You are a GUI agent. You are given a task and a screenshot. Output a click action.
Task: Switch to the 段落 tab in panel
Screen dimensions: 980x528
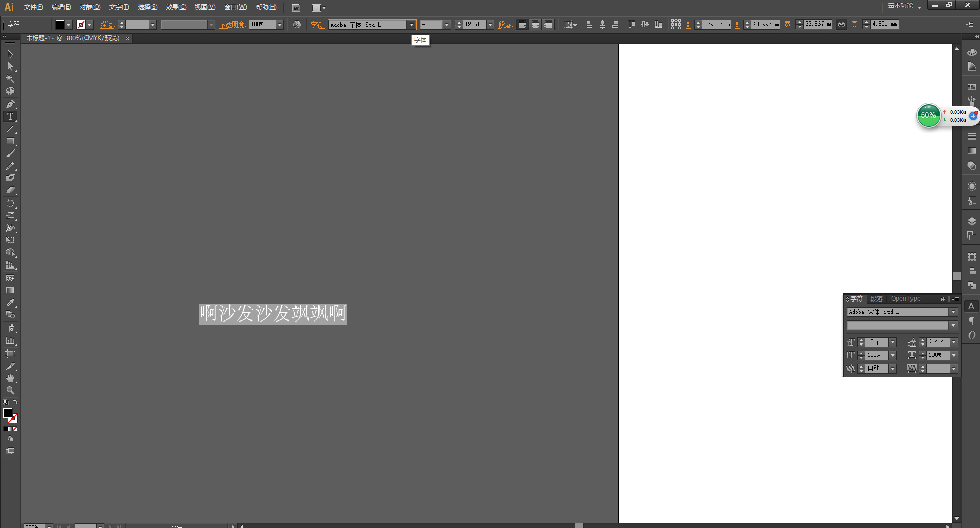pyautogui.click(x=876, y=299)
